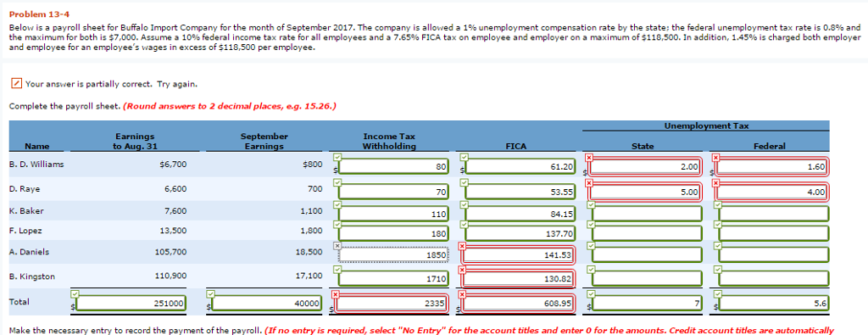
Task: Click F. Lopez empty Federal tax field
Action: [773, 233]
